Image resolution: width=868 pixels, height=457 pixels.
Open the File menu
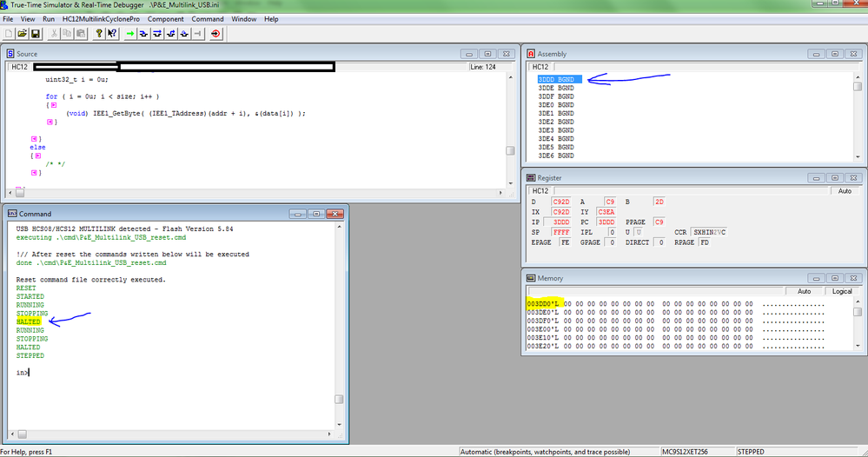click(x=9, y=19)
